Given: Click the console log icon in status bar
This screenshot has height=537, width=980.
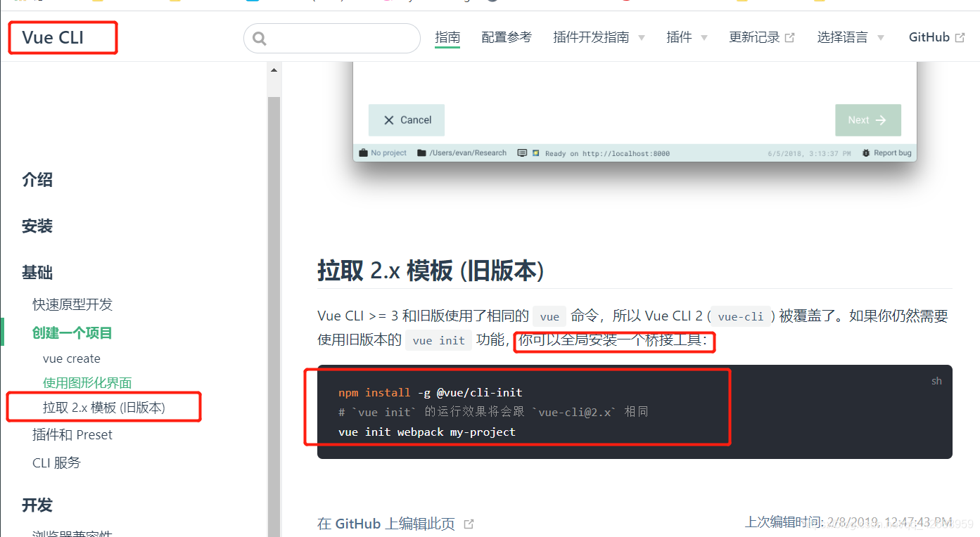Looking at the screenshot, I should pyautogui.click(x=522, y=153).
